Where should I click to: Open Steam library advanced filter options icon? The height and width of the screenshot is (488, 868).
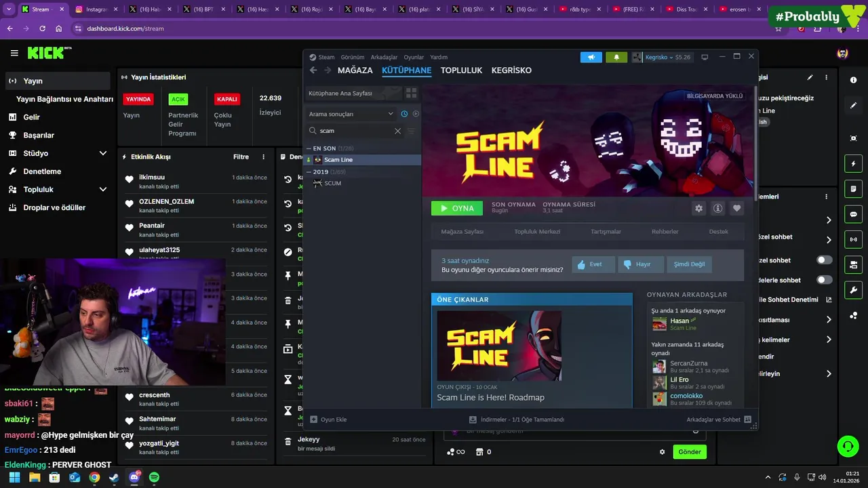point(411,131)
